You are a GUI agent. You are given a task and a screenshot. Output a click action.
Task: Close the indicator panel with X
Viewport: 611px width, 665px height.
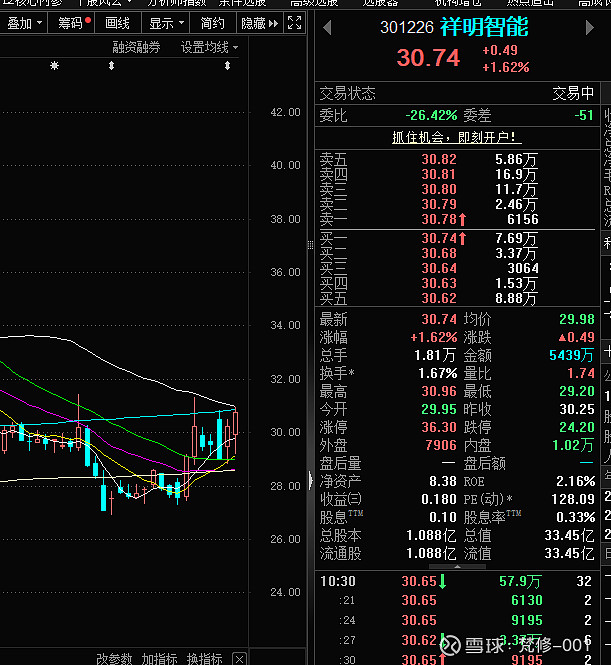[x=240, y=659]
